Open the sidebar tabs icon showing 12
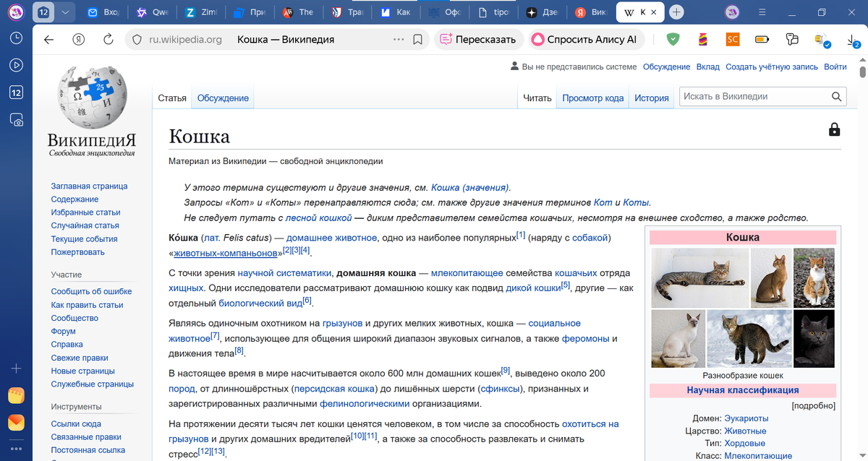Viewport: 868px width, 461px height. 16,92
